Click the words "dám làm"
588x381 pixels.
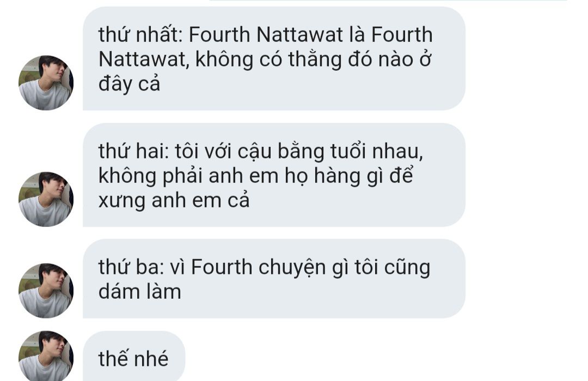click(x=140, y=292)
